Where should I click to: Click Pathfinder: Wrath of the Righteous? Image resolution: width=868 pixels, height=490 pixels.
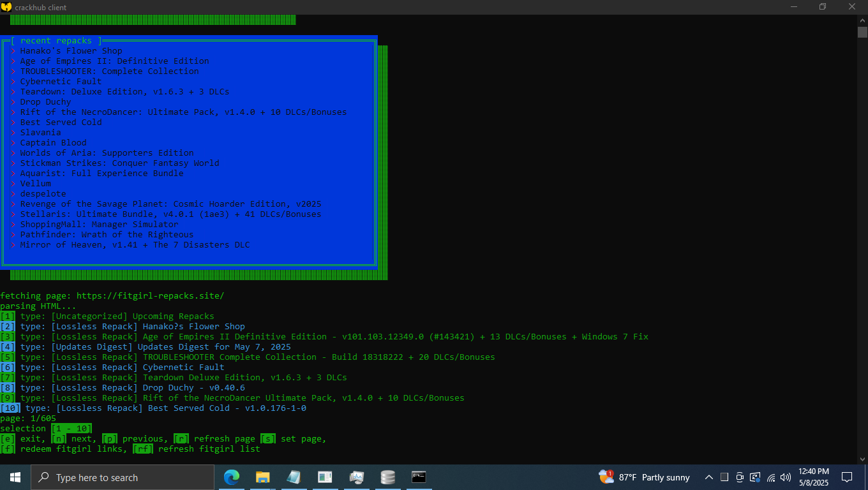[107, 234]
